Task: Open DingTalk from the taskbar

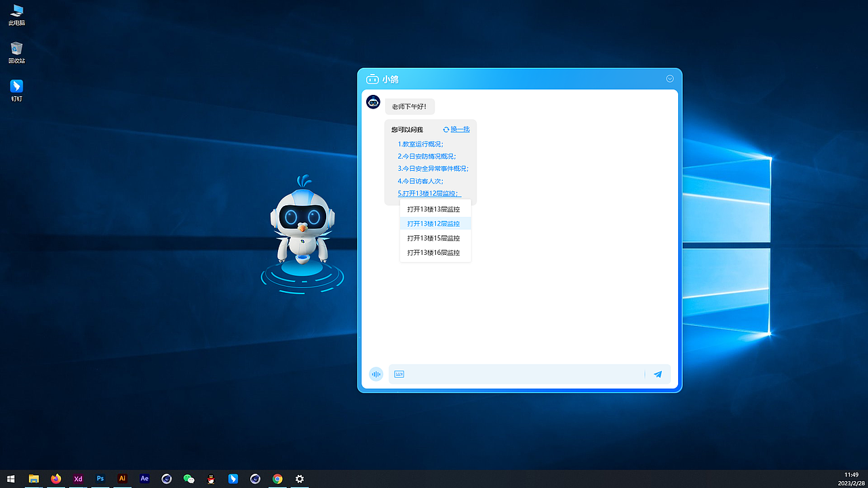Action: point(233,479)
